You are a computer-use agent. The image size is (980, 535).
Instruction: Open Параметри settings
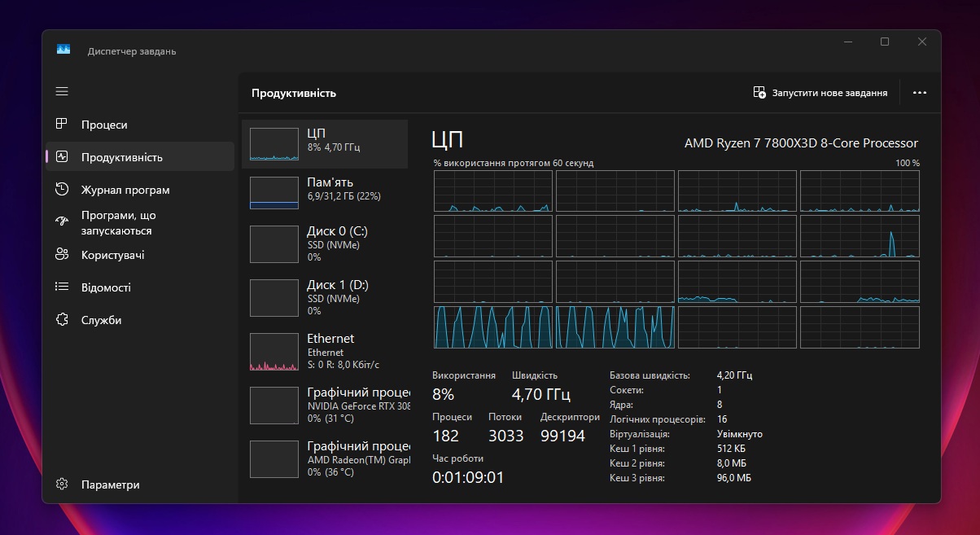click(x=140, y=485)
